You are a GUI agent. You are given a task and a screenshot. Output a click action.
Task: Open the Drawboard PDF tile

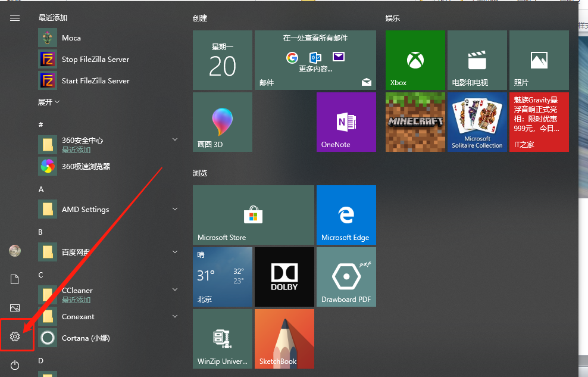coord(346,277)
